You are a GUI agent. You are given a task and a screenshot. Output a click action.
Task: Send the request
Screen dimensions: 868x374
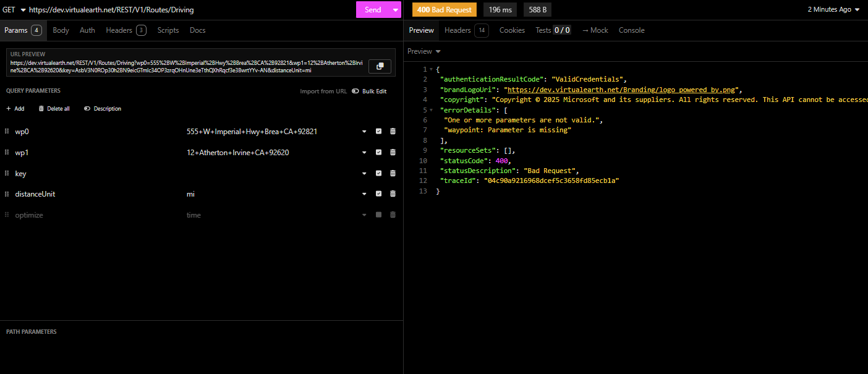[x=373, y=9]
